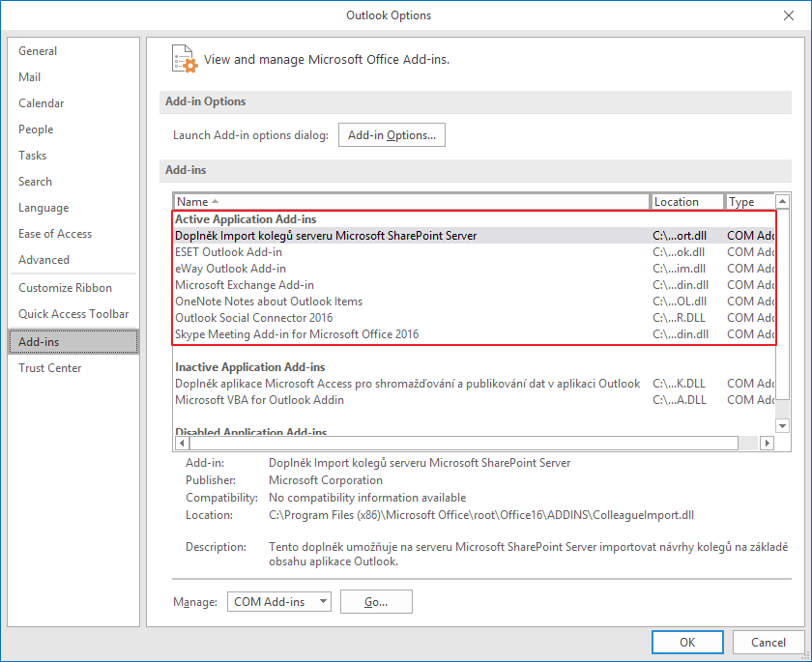The height and width of the screenshot is (662, 812).
Task: Click Cancel to discard changes
Action: tap(768, 643)
